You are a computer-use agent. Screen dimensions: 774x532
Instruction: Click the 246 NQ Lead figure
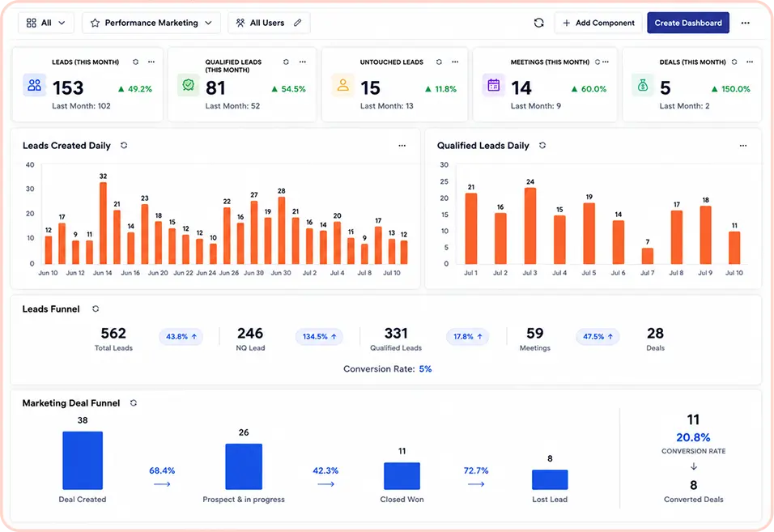(250, 334)
